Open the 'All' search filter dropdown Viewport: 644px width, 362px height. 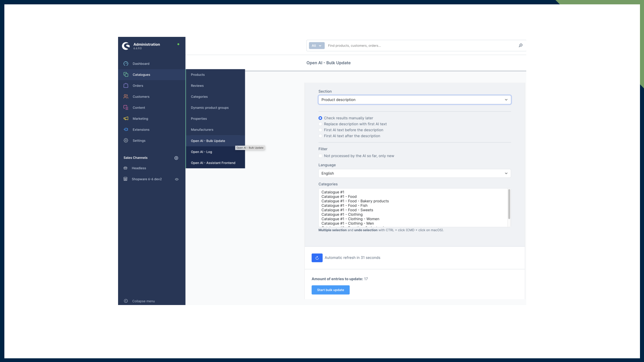[316, 46]
